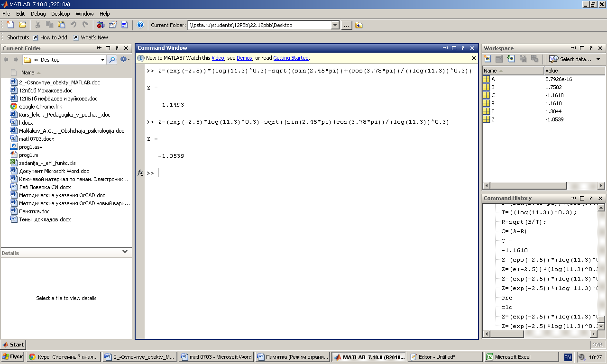Open MATLAB Help question mark icon
The width and height of the screenshot is (607, 364).
(x=140, y=25)
